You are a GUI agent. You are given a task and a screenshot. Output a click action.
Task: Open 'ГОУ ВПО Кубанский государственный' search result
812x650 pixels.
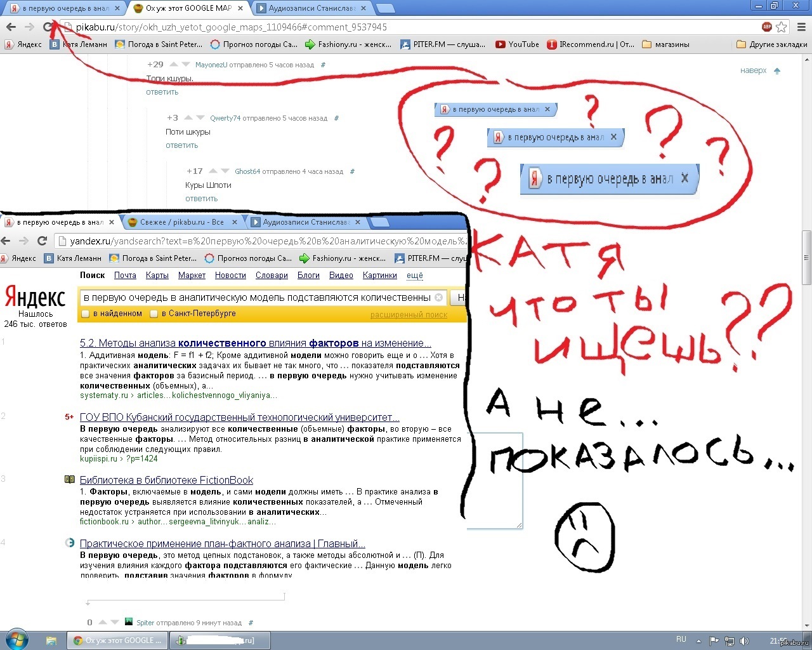coord(240,417)
